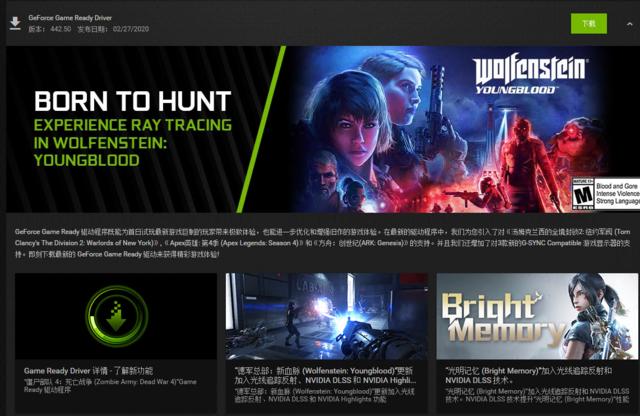Click the Bright Memory DLSS description text
Image resolution: width=640 pixels, height=416 pixels.
[x=537, y=395]
